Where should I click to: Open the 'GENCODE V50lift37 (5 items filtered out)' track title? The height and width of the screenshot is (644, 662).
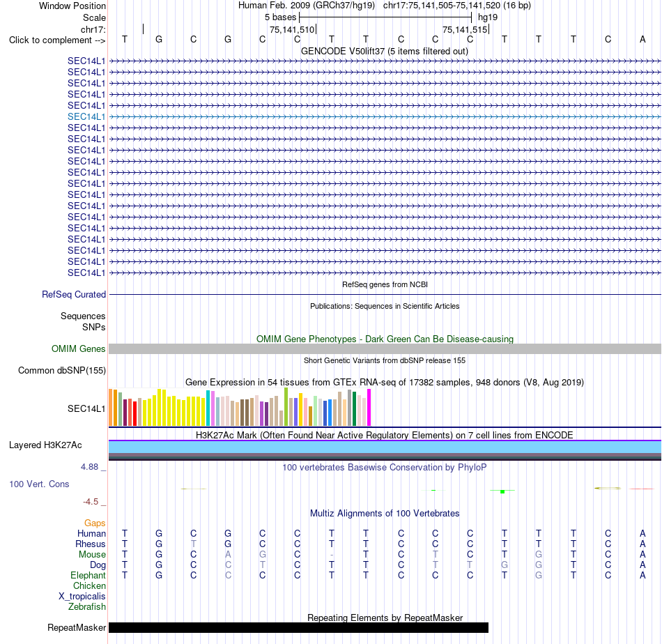coord(385,51)
